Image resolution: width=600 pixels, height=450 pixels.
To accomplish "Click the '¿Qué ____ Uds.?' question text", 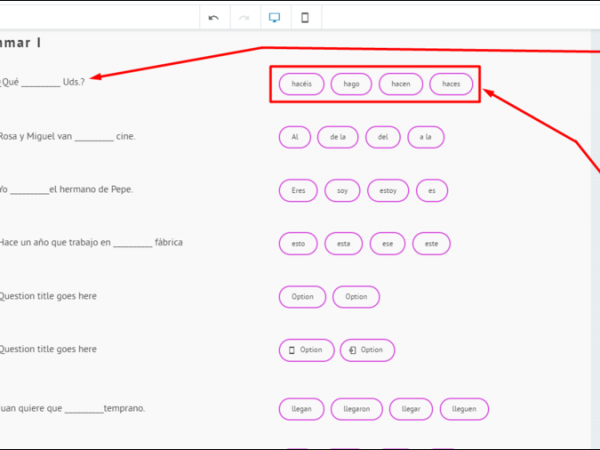I will (x=43, y=82).
